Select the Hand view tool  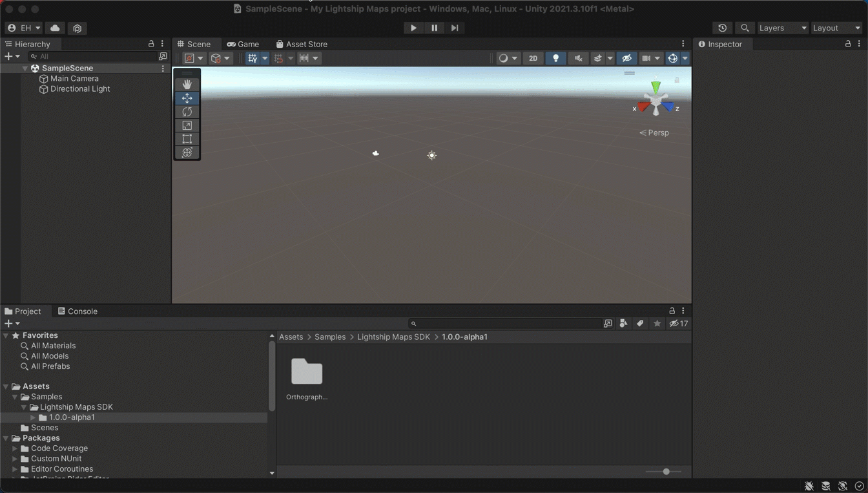(187, 85)
